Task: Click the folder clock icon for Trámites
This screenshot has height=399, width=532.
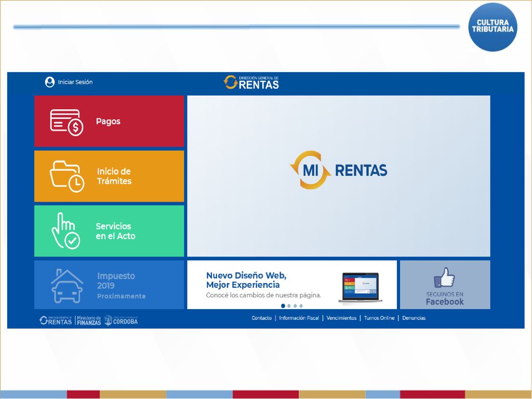Action: 67,177
